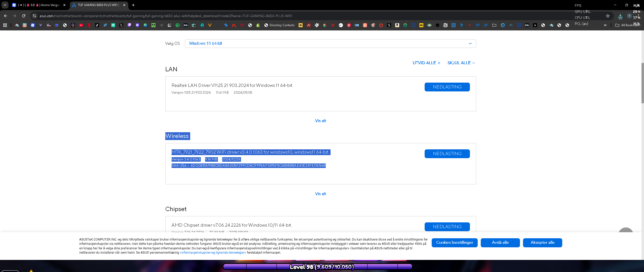Open the Netflix bookmark icon

89,25
